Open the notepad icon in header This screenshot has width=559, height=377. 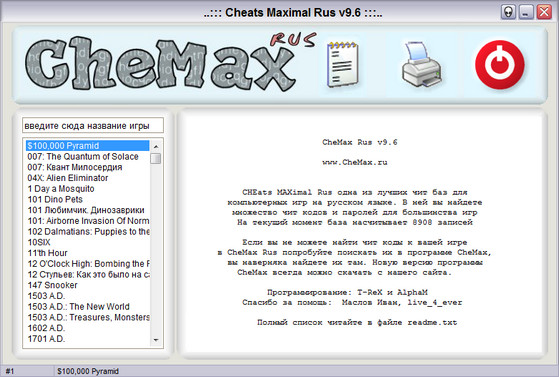point(343,65)
